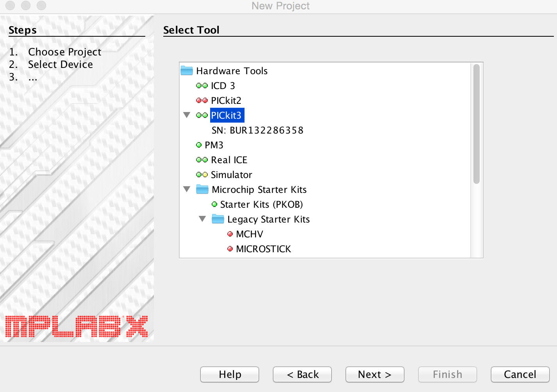Open Help for this wizard

230,374
